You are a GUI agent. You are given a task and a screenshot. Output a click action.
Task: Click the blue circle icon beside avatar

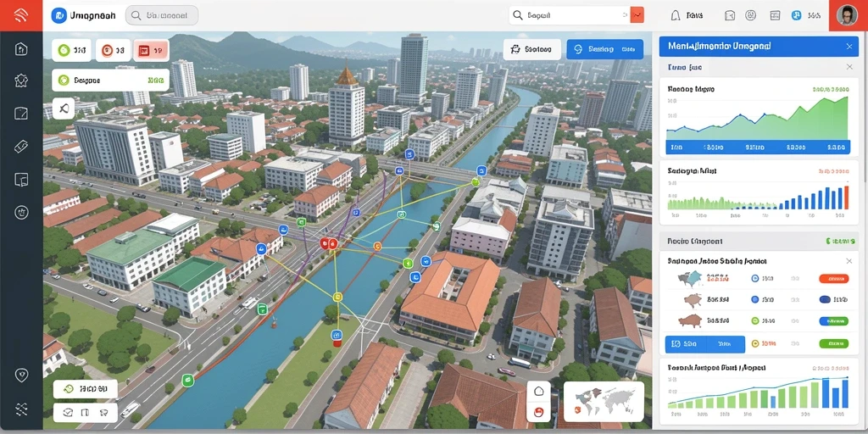[797, 15]
